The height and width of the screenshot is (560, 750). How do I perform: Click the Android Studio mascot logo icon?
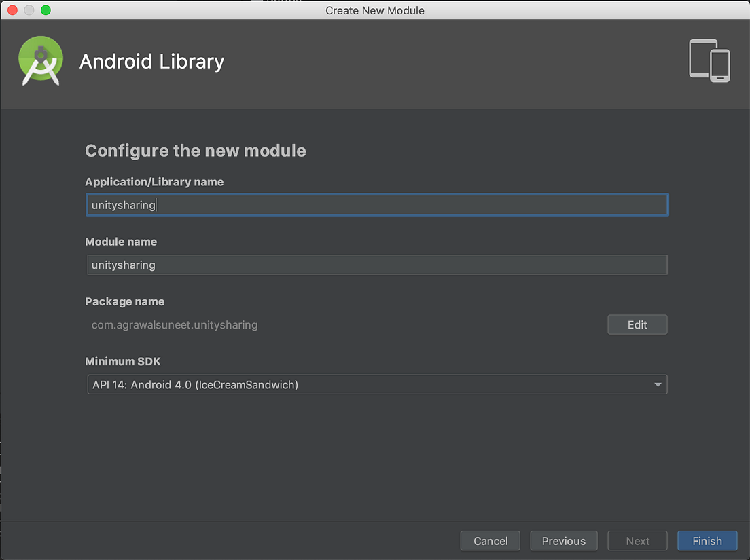point(40,60)
